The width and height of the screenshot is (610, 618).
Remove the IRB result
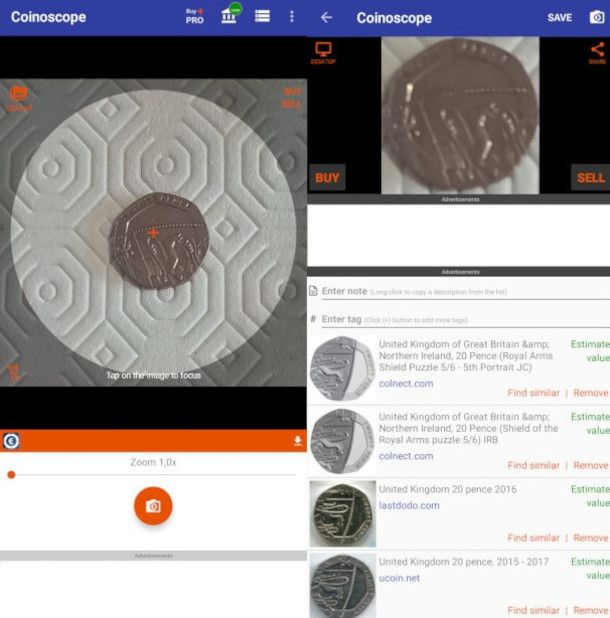tap(590, 465)
